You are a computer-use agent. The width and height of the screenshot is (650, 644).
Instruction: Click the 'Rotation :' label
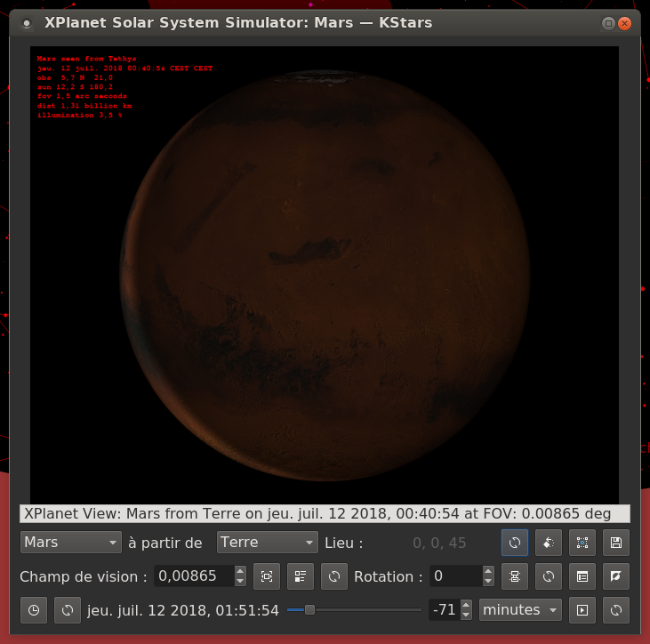click(x=389, y=576)
